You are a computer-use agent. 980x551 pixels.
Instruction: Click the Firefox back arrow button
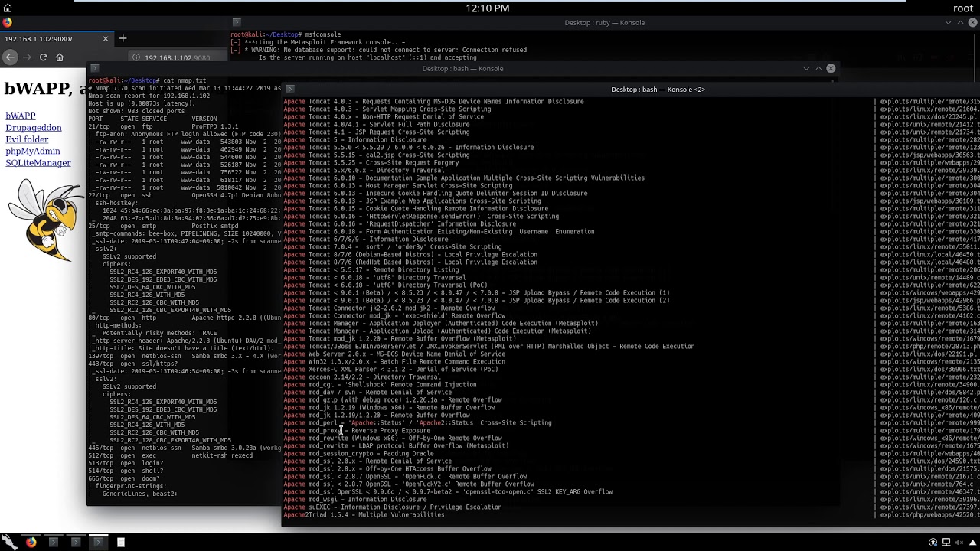point(10,57)
